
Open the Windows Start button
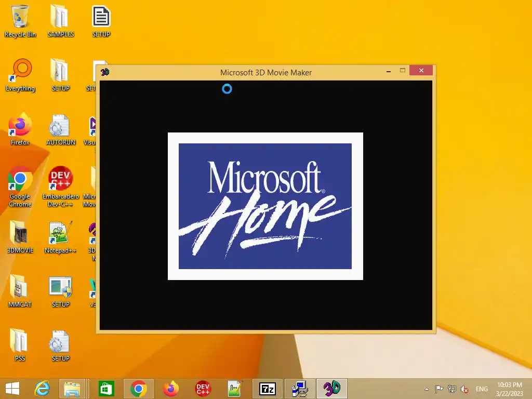12,389
